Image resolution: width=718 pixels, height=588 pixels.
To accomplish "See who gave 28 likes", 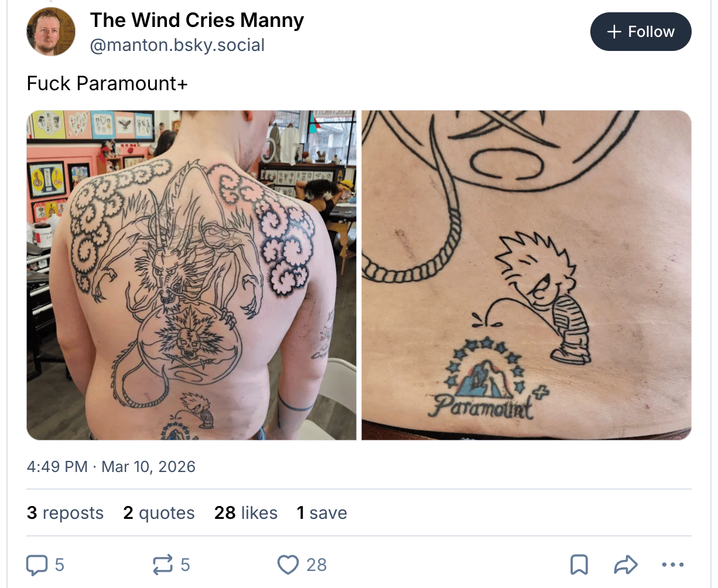I will [x=245, y=513].
